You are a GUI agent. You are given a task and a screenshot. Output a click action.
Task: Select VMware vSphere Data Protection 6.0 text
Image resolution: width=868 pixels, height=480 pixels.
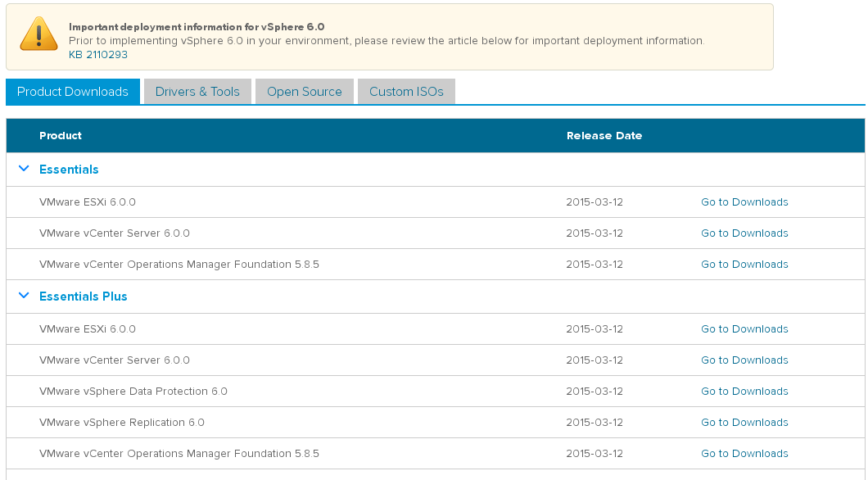(x=133, y=391)
